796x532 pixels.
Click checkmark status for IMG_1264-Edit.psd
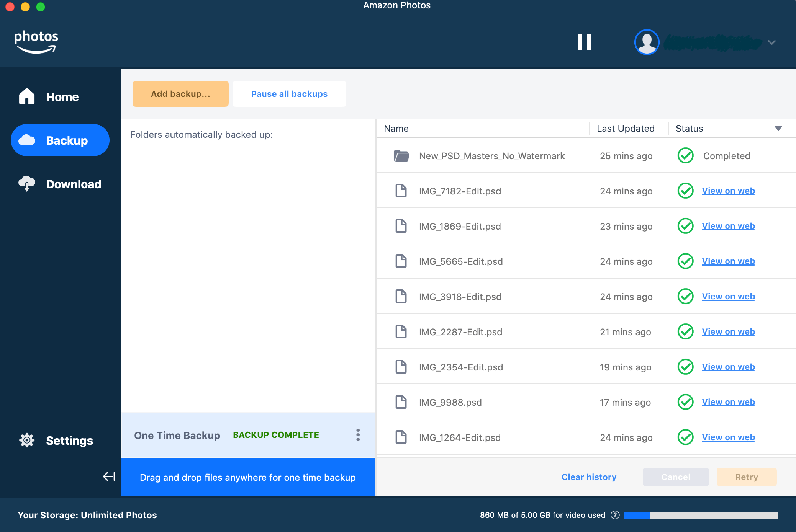point(685,437)
